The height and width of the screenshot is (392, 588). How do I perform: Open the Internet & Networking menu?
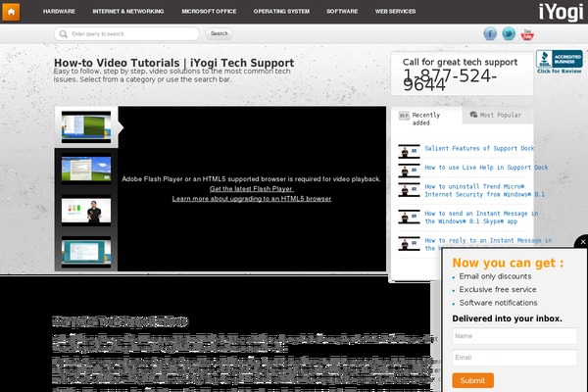(128, 12)
